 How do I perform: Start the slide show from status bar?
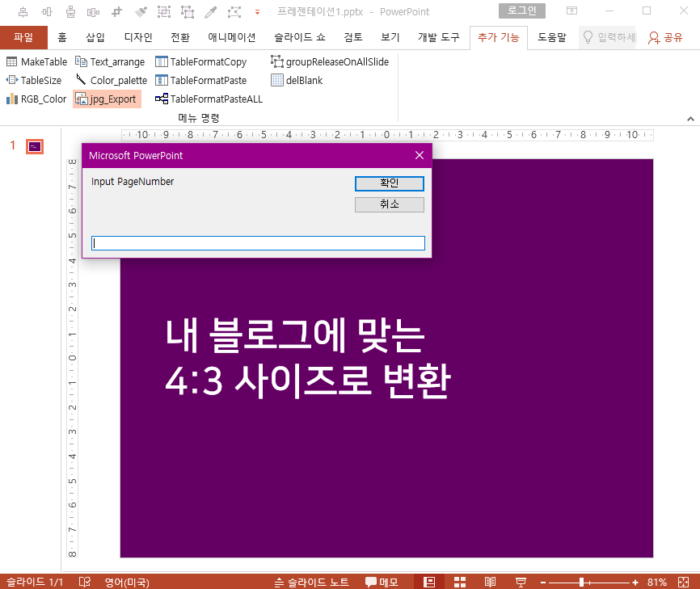521,582
